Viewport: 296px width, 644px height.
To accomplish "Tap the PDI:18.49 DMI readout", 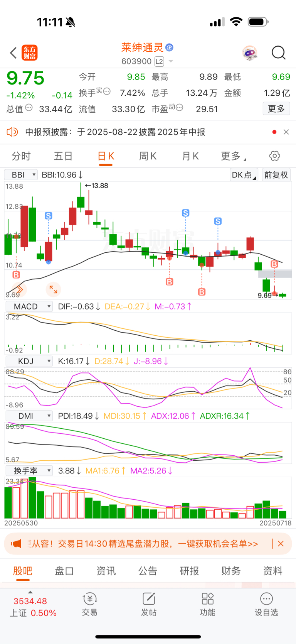I will click(x=79, y=416).
